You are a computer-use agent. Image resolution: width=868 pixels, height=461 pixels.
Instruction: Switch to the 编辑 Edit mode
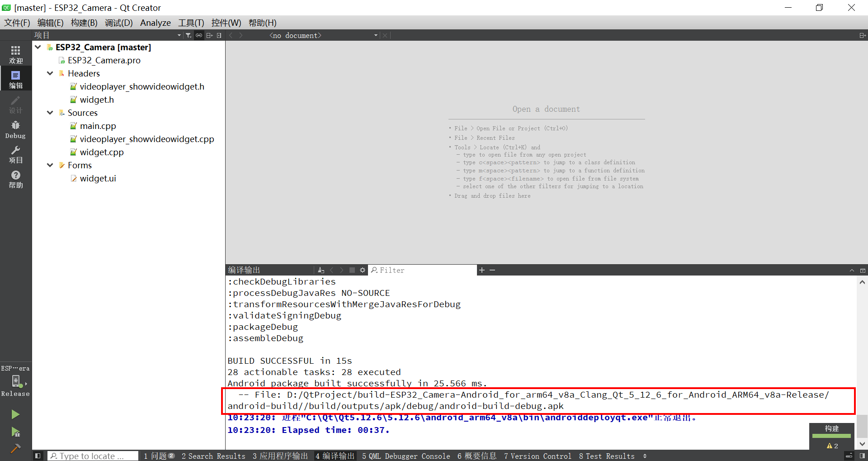16,79
